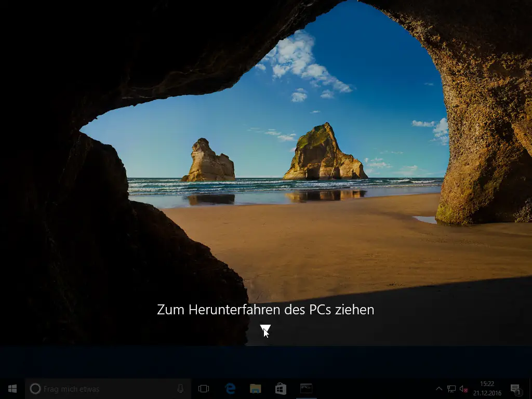Open the Windows Store taskbar icon
The image size is (532, 399).
click(x=281, y=389)
